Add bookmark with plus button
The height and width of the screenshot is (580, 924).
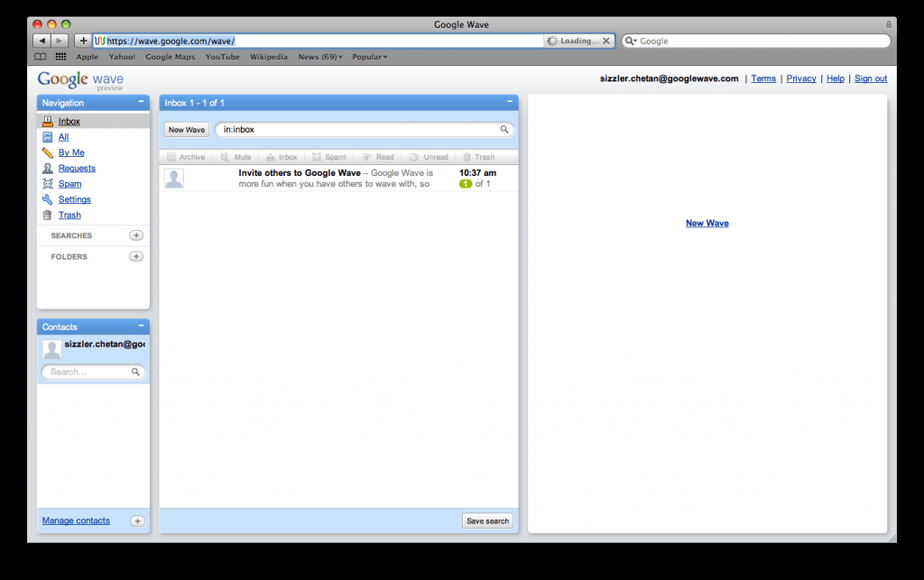83,41
